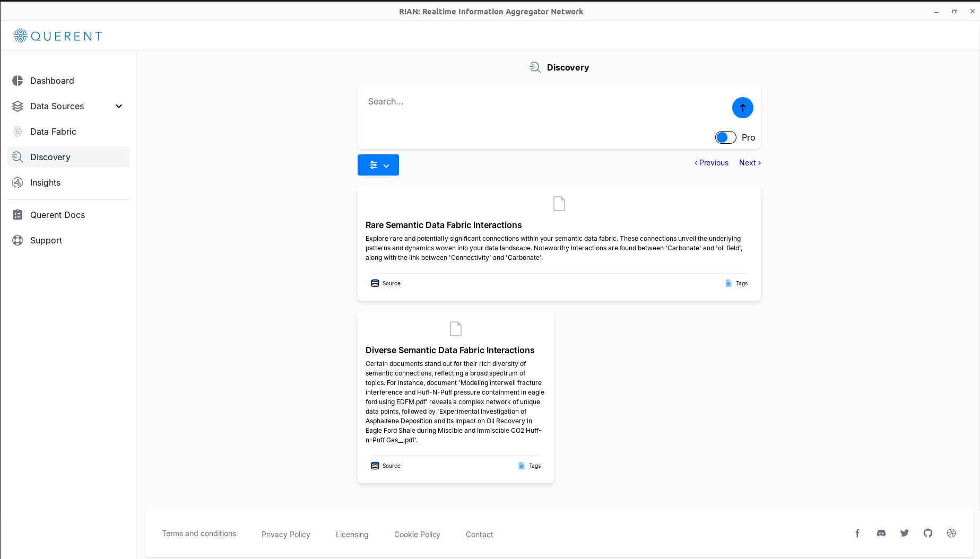Open Contact footer link
This screenshot has height=559, width=980.
tap(480, 535)
